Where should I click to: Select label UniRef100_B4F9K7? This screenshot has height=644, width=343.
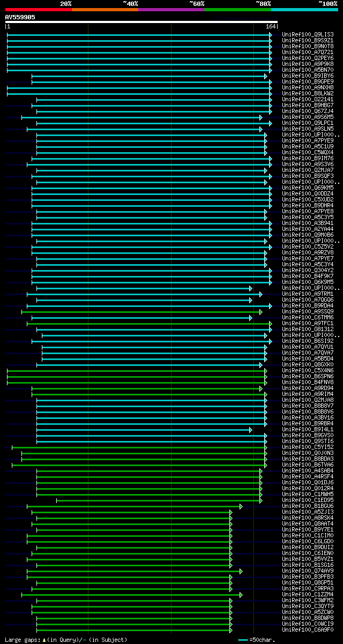[308, 276]
